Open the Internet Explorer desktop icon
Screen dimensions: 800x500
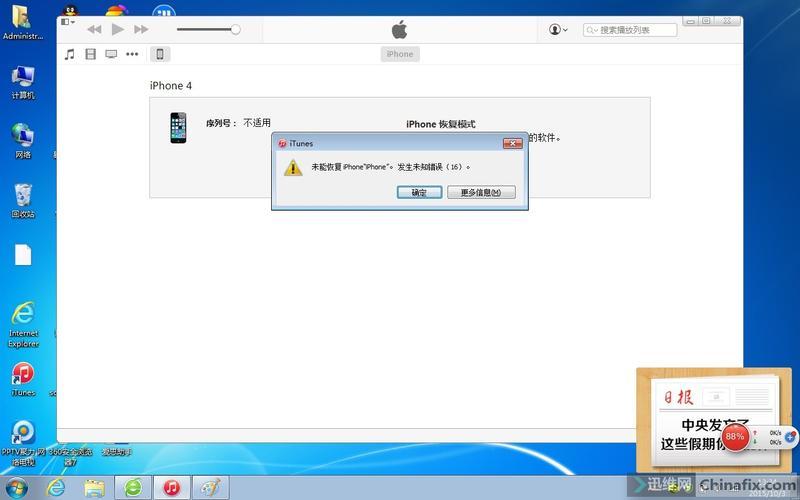[x=23, y=324]
